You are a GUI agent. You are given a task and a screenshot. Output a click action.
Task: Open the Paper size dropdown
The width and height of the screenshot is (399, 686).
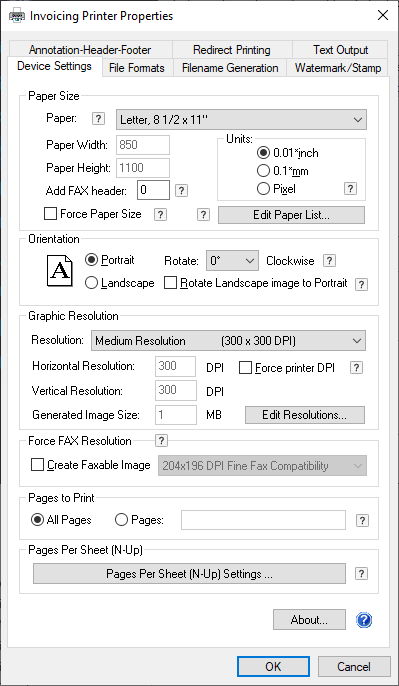(x=241, y=119)
